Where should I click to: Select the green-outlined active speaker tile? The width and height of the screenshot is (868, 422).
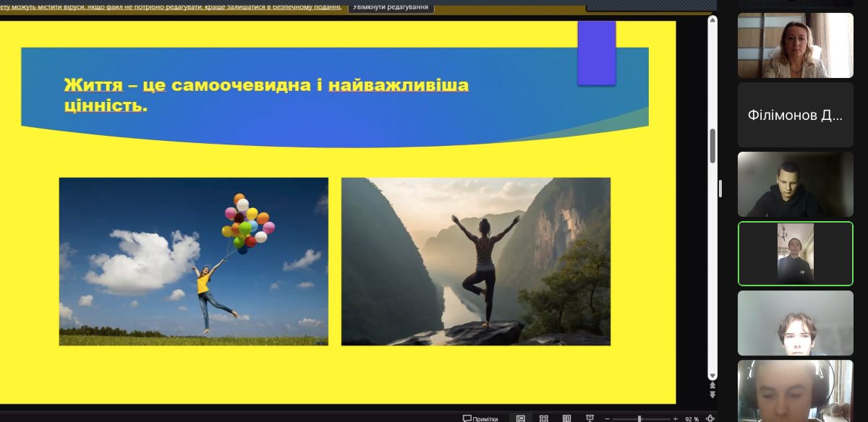[795, 254]
